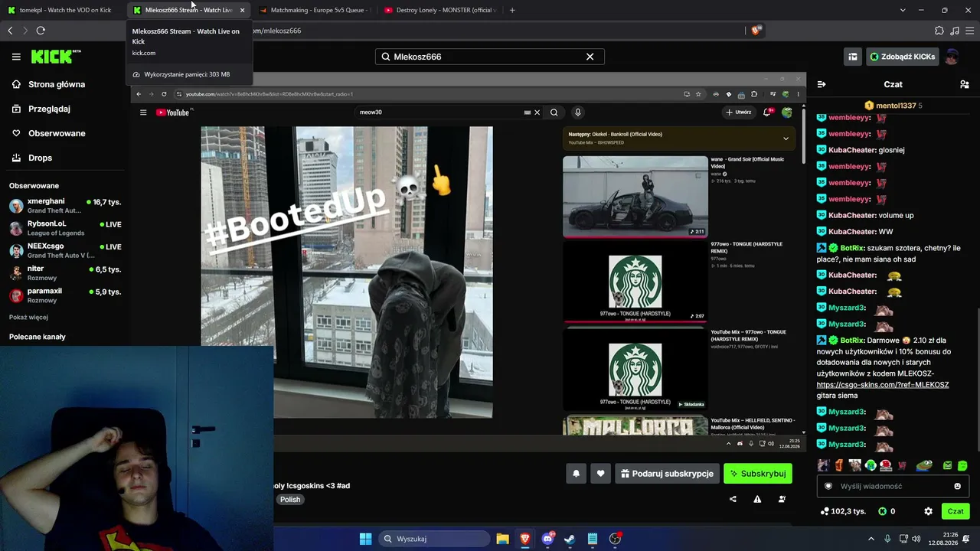Open Brave Shields icon in address bar
Viewport: 980px width, 551px height.
756,31
